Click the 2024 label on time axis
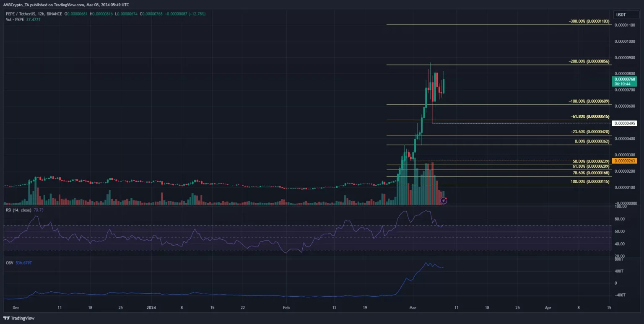Image resolution: width=644 pixels, height=324 pixels. tap(151, 307)
